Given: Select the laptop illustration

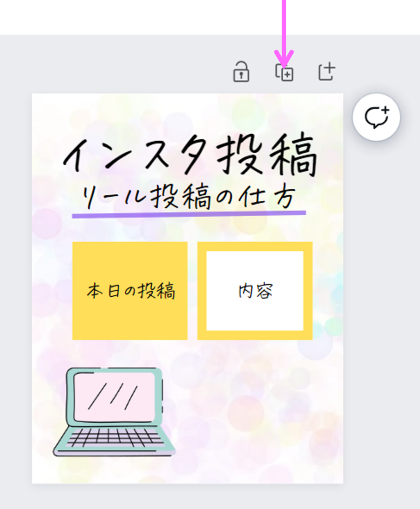Looking at the screenshot, I should tap(114, 412).
